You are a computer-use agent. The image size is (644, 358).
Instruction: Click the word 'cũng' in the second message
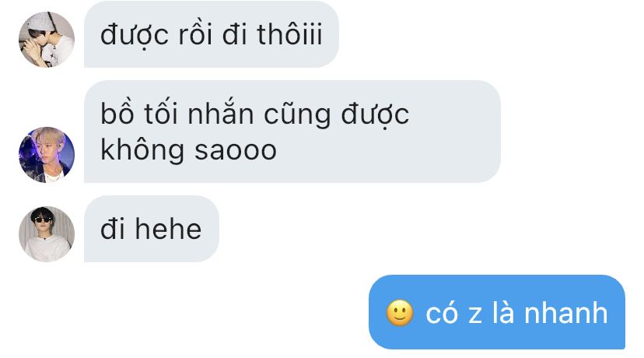[x=297, y=114]
